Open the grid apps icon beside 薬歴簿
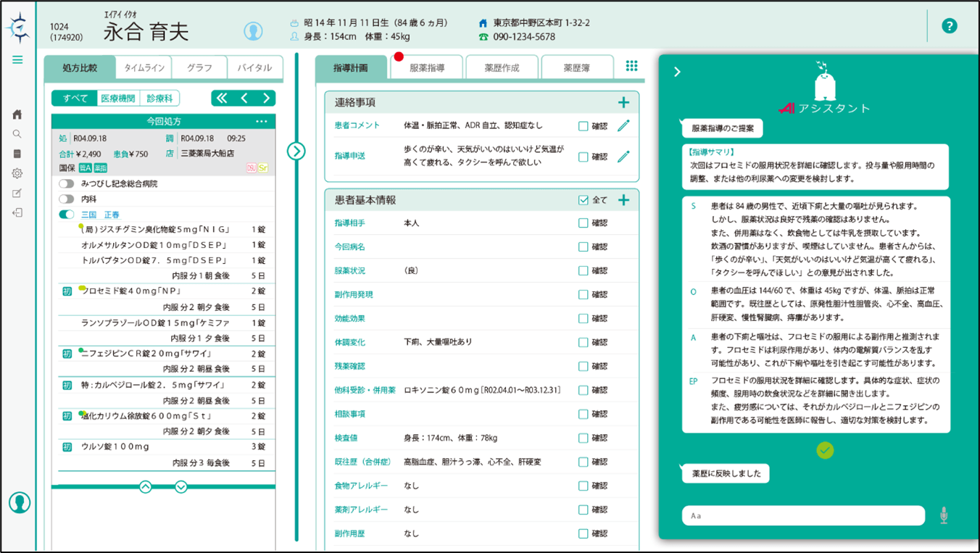980x553 pixels. point(631,67)
